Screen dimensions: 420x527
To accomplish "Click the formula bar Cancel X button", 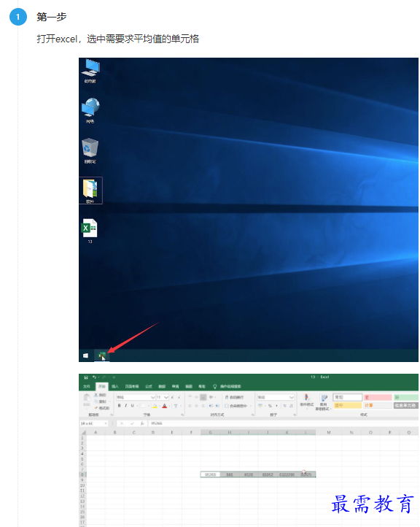I will (x=122, y=423).
